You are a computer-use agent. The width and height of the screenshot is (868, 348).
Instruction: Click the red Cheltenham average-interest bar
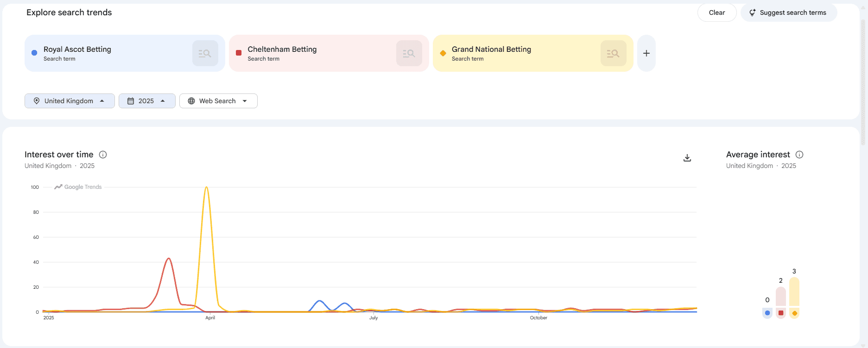coord(781,297)
